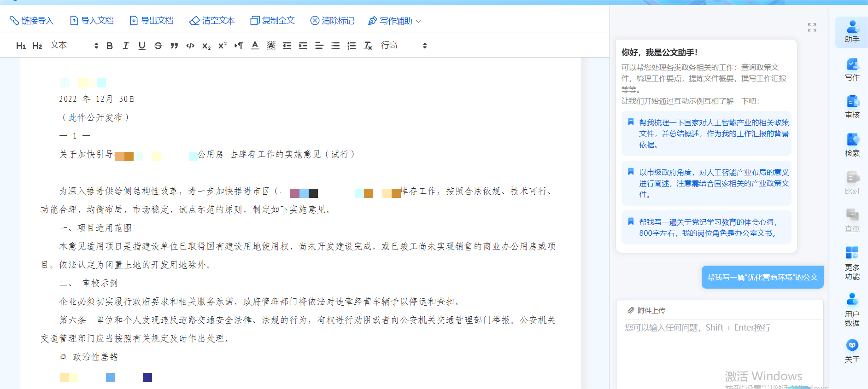Expand the 写作辅助 writing aid menu
The image size is (868, 389).
coord(395,21)
